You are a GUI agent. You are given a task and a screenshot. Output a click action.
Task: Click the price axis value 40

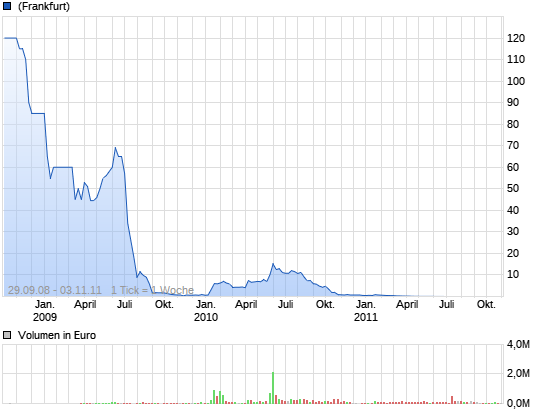513,210
